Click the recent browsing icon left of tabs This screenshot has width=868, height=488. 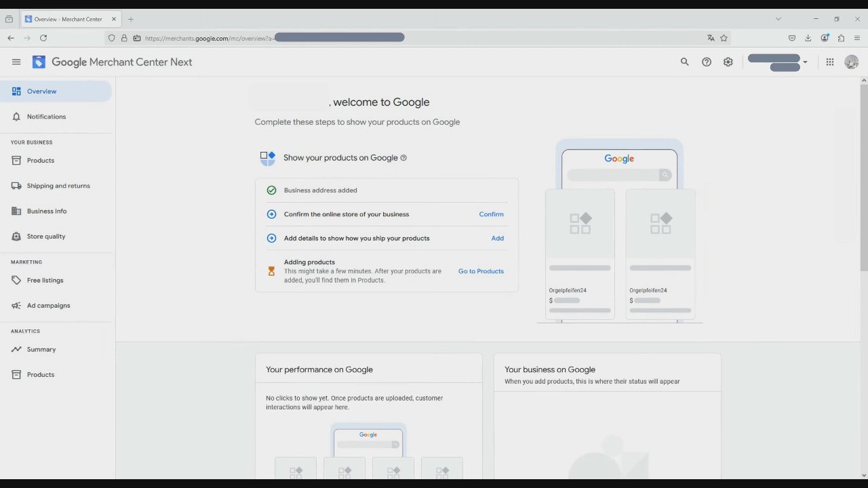pos(9,19)
